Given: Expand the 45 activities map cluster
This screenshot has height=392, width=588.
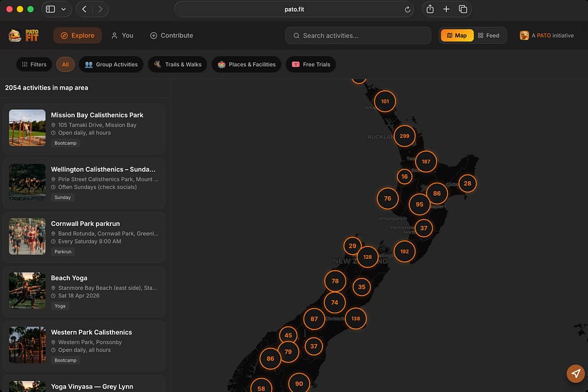Looking at the screenshot, I should [x=288, y=335].
